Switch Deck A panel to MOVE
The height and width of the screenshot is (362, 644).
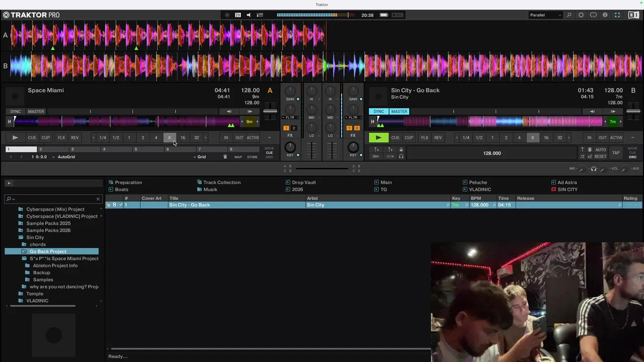click(269, 148)
